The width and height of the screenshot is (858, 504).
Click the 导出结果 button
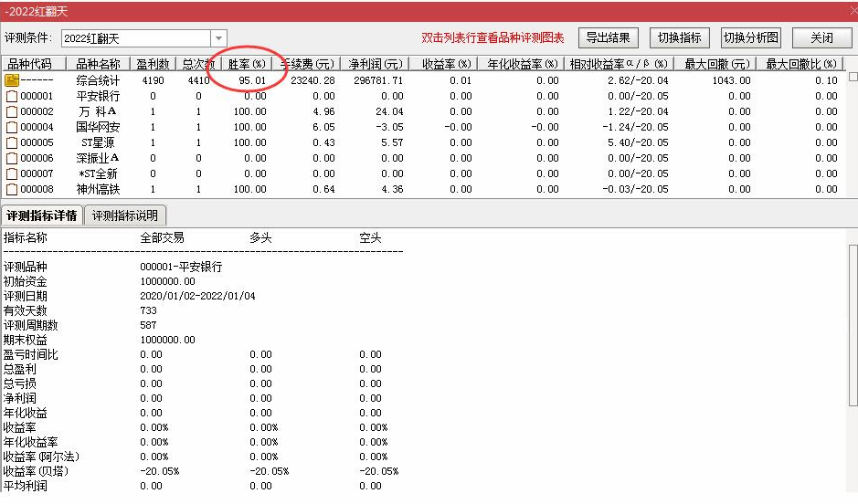pos(608,37)
